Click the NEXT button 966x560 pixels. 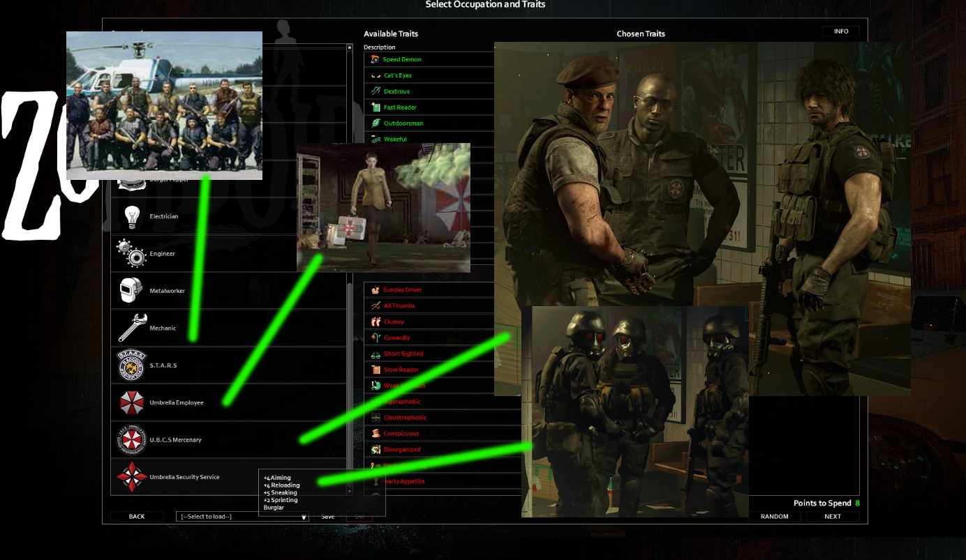833,517
